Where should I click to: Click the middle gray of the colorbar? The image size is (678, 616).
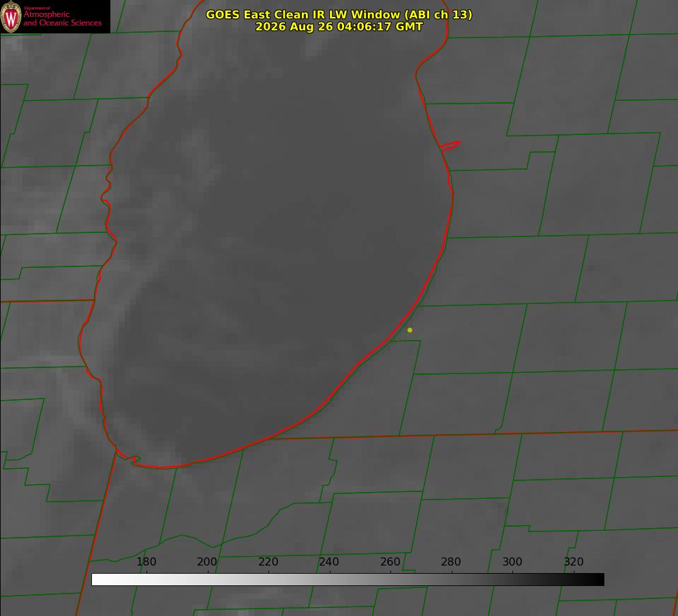(x=348, y=579)
